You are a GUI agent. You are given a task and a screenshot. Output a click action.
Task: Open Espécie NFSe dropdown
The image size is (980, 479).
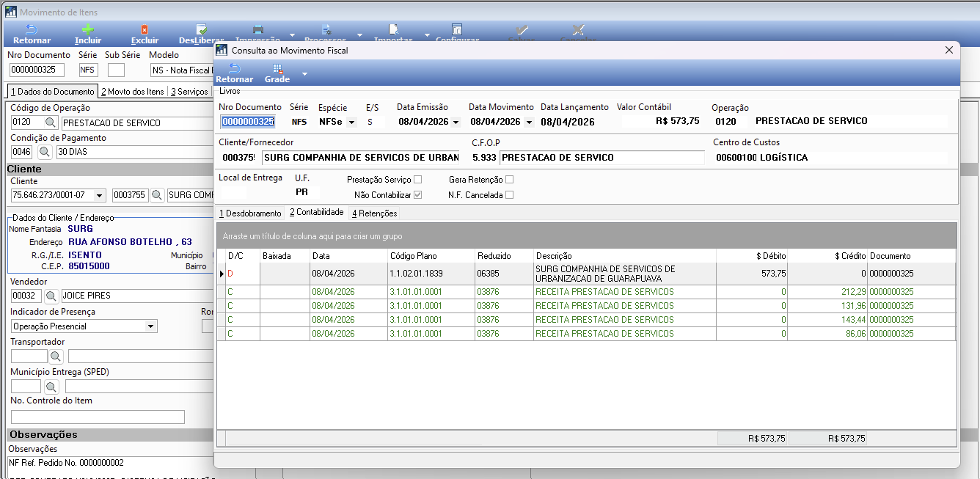tap(351, 122)
